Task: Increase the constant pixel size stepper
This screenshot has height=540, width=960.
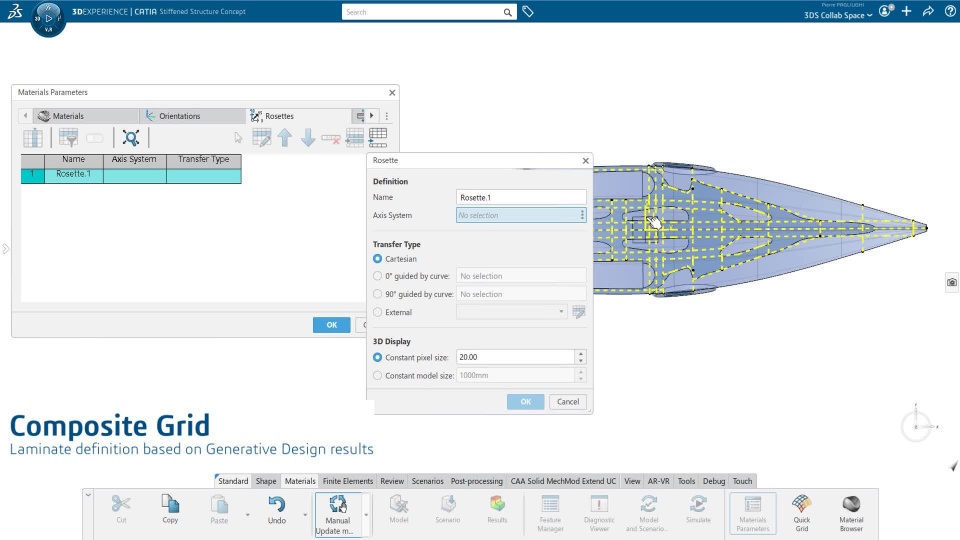Action: [x=580, y=353]
